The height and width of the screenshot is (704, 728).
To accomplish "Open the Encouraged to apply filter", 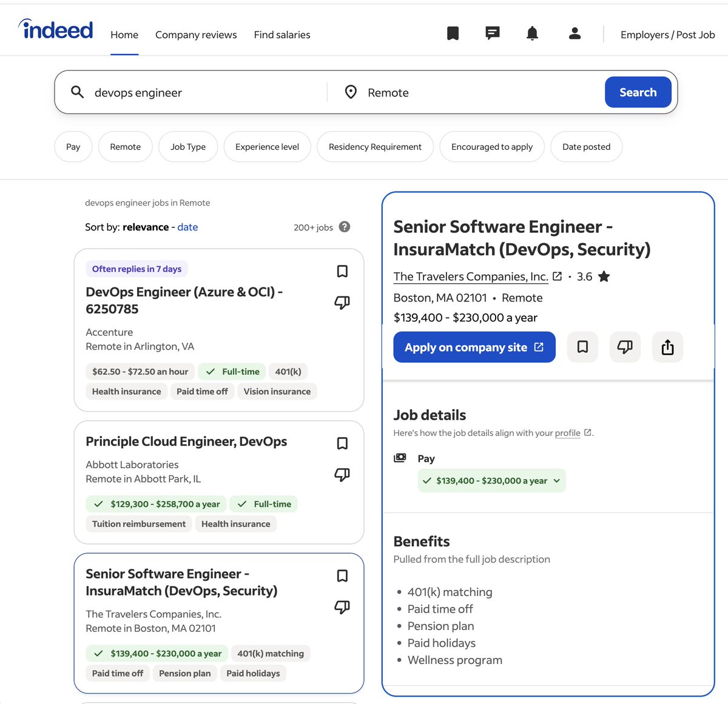I will pos(492,147).
